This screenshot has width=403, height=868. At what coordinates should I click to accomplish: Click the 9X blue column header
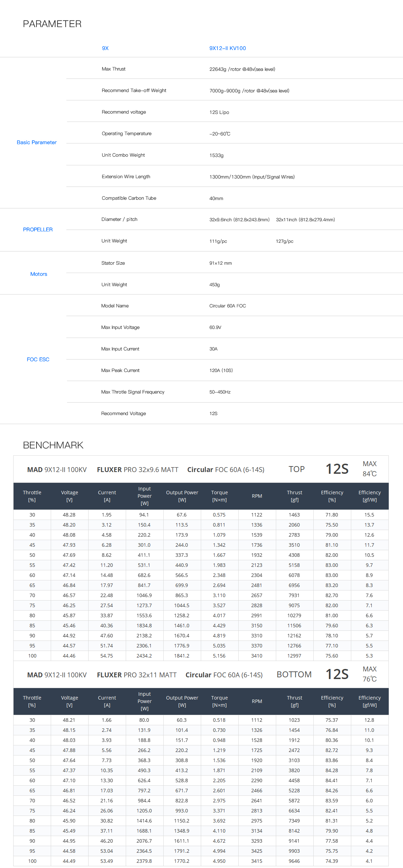pyautogui.click(x=105, y=48)
